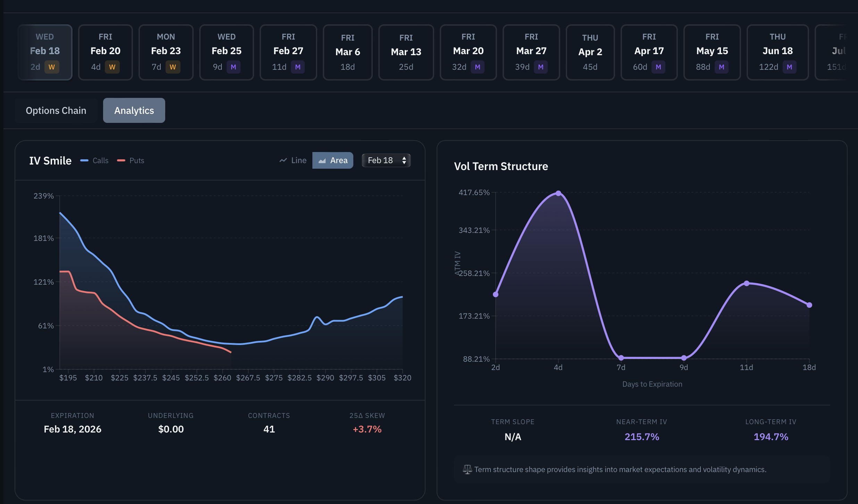Click the Area chart icon

[x=322, y=160]
